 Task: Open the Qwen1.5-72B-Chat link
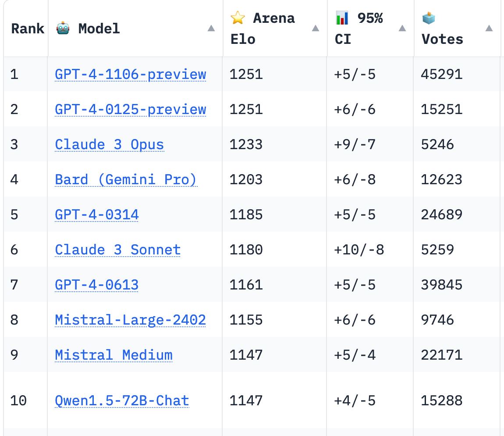tap(122, 400)
